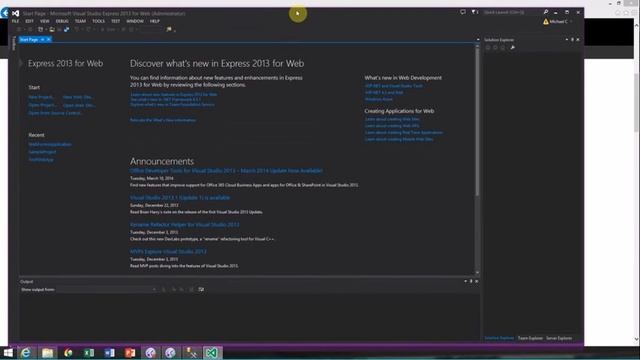Click the Find in Files toolbar icon

click(169, 29)
